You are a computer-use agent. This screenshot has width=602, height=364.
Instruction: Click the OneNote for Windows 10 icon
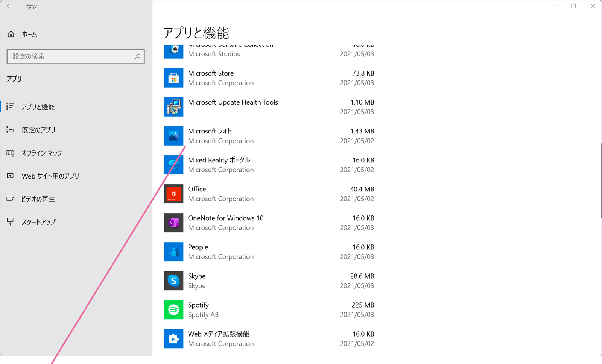(173, 223)
